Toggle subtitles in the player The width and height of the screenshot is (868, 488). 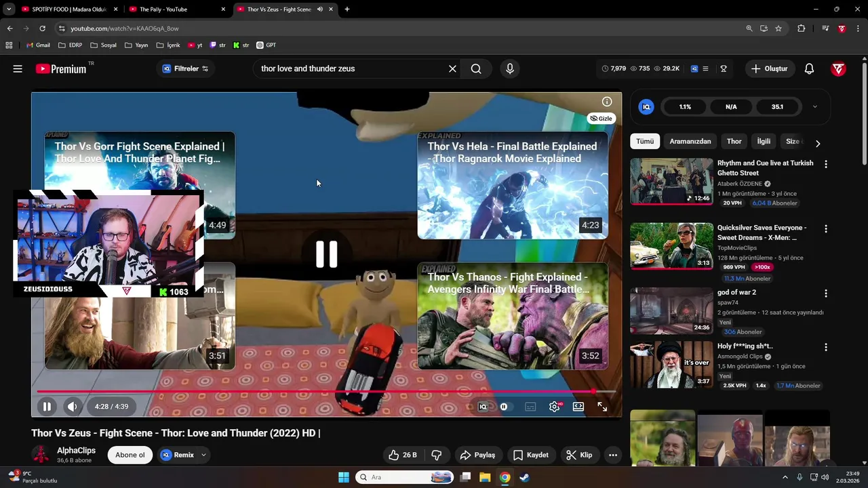click(530, 407)
